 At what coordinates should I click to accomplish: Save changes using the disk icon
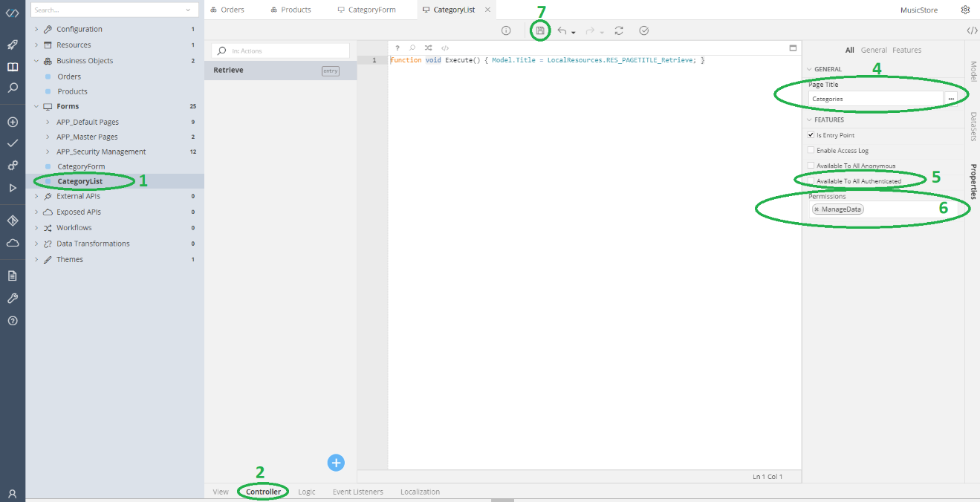point(539,30)
